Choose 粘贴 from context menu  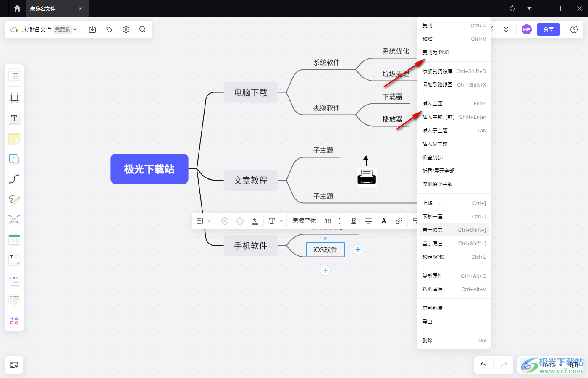(x=454, y=39)
